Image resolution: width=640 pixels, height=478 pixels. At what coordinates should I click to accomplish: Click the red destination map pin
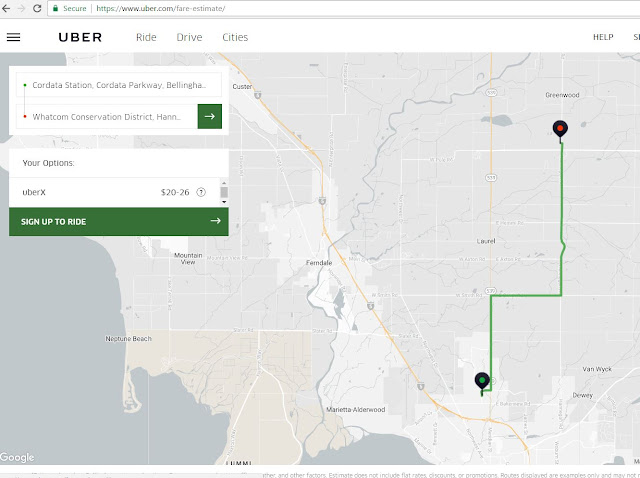click(560, 130)
